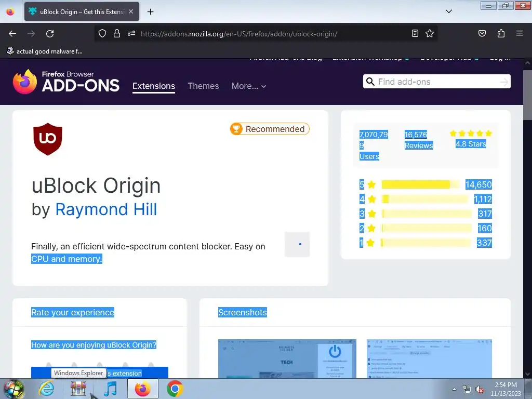Filter reviews by 4 star bar
Viewport: 532px width, 399px height.
(425, 199)
